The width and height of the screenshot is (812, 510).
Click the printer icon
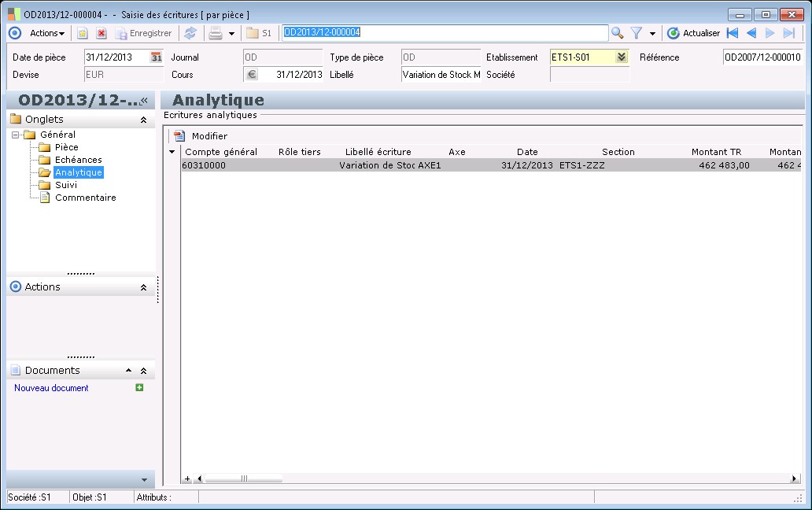click(x=216, y=33)
